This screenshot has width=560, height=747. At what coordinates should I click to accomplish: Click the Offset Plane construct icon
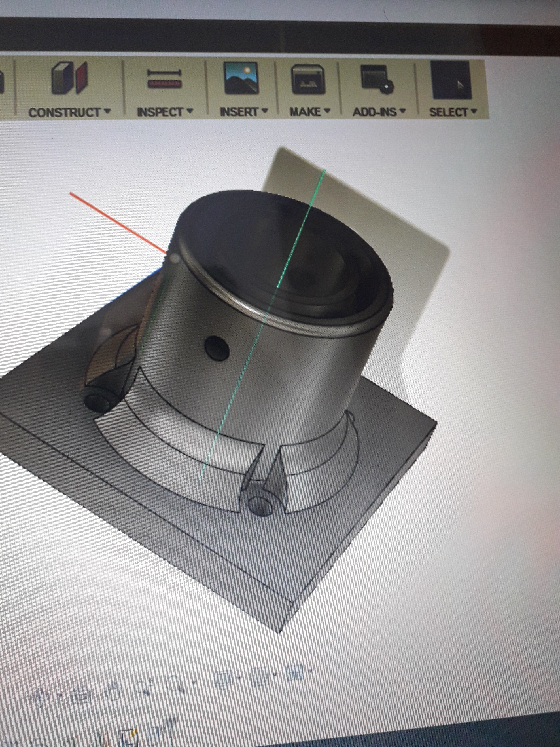(69, 78)
